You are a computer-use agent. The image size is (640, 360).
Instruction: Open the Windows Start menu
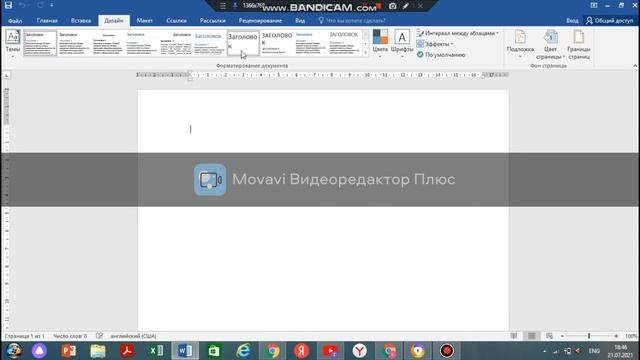point(14,351)
